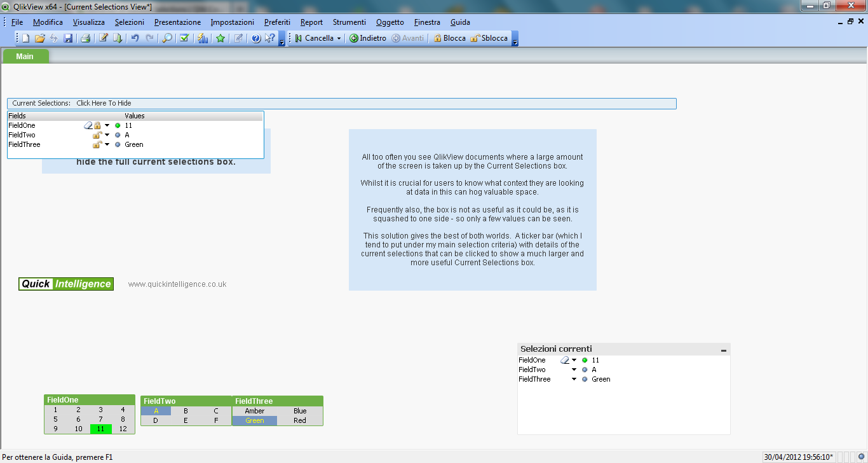Toggle the lock on FieldOne
Screen dimensions: 868x463
(x=98, y=125)
